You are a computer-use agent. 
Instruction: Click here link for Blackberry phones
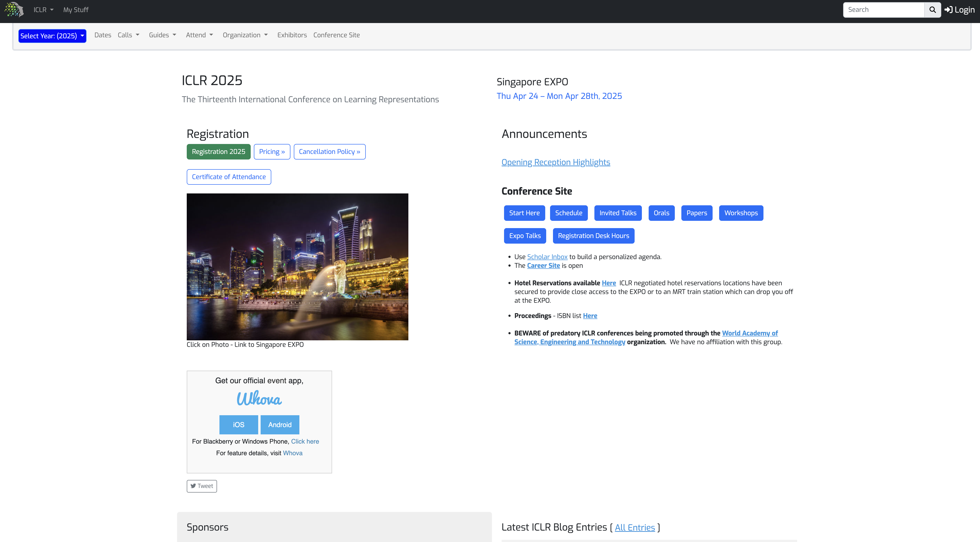point(305,441)
